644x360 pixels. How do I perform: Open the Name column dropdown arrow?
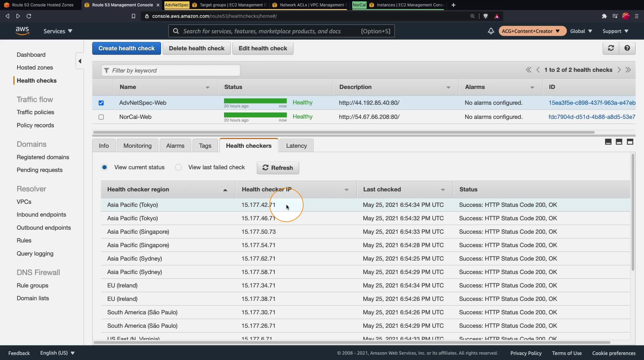pyautogui.click(x=208, y=87)
